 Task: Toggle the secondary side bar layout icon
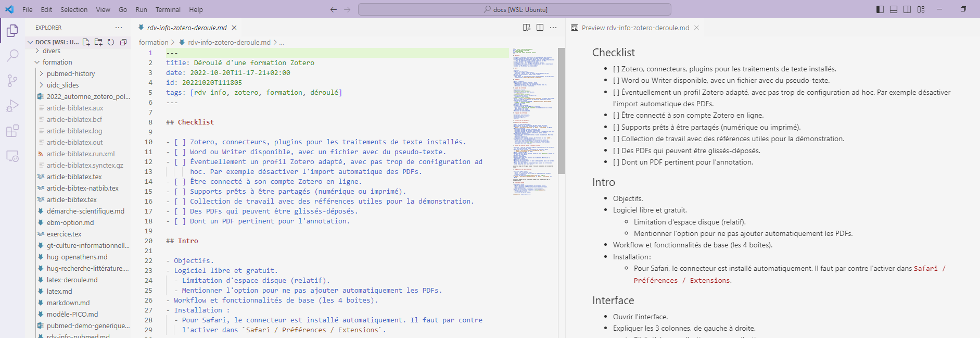(x=907, y=9)
